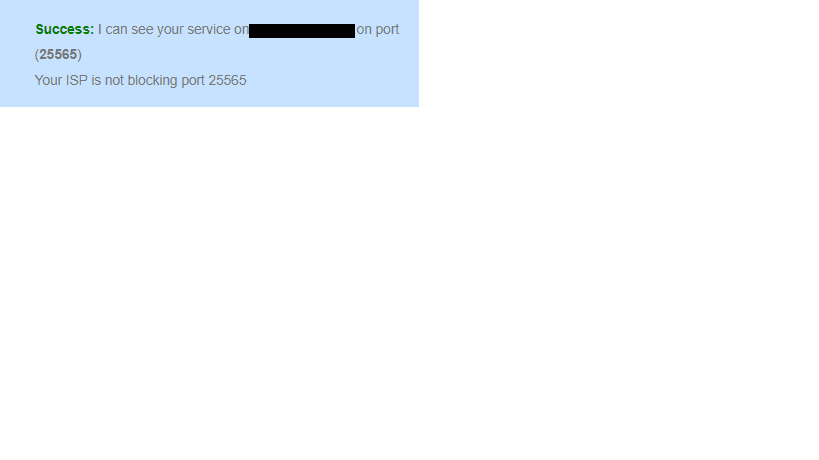Click the word "see" in success message
The image size is (819, 460).
coord(142,30)
